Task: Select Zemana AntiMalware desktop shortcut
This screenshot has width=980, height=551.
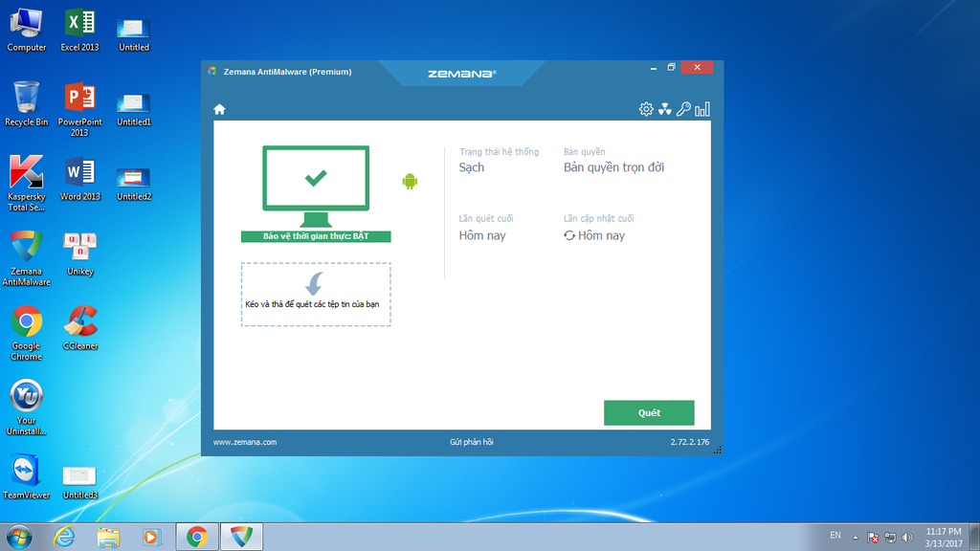Action: coord(26,258)
